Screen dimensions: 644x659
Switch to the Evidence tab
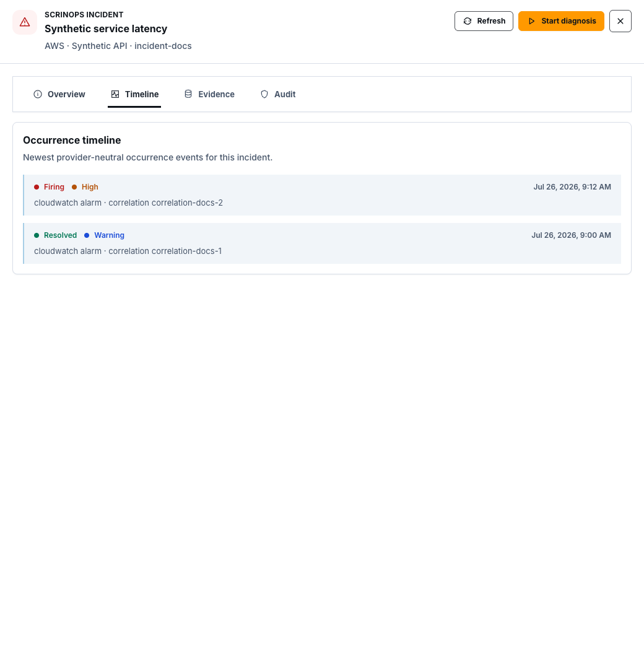(x=210, y=94)
